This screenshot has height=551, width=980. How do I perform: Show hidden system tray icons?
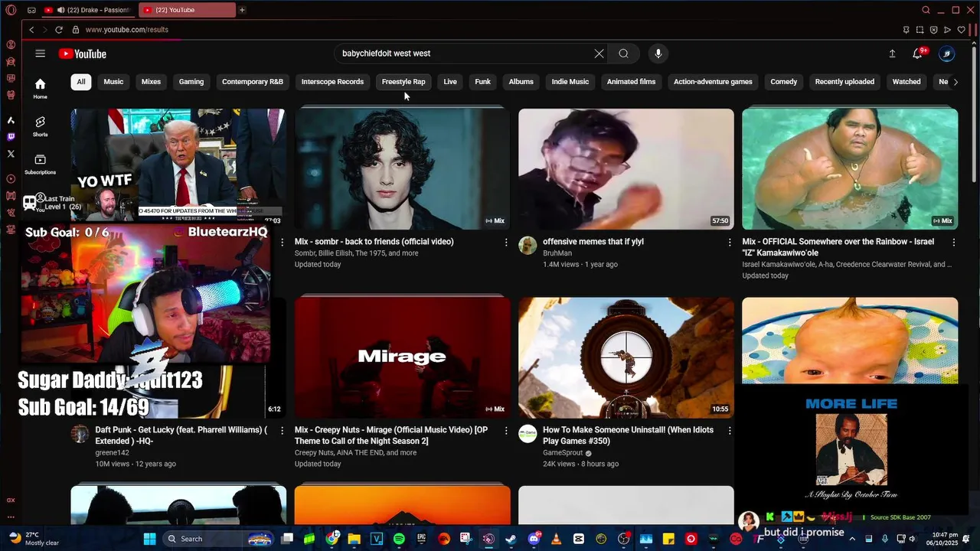click(852, 539)
